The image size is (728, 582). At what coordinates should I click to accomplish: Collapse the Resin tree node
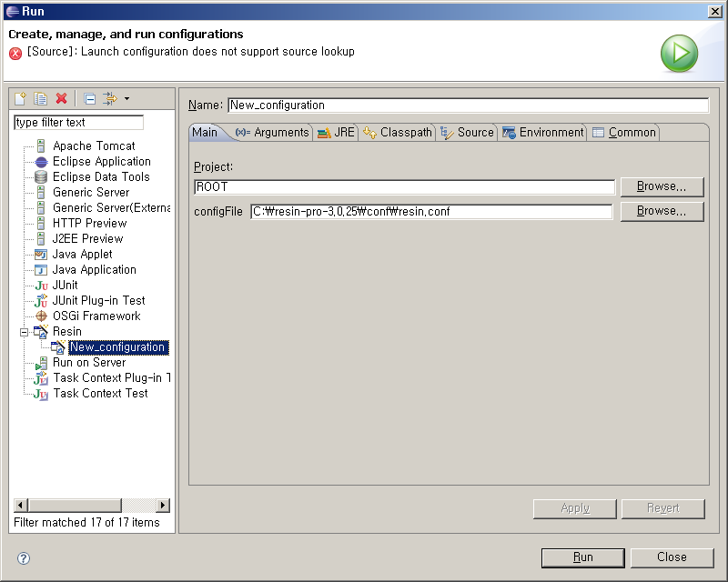pyautogui.click(x=25, y=332)
